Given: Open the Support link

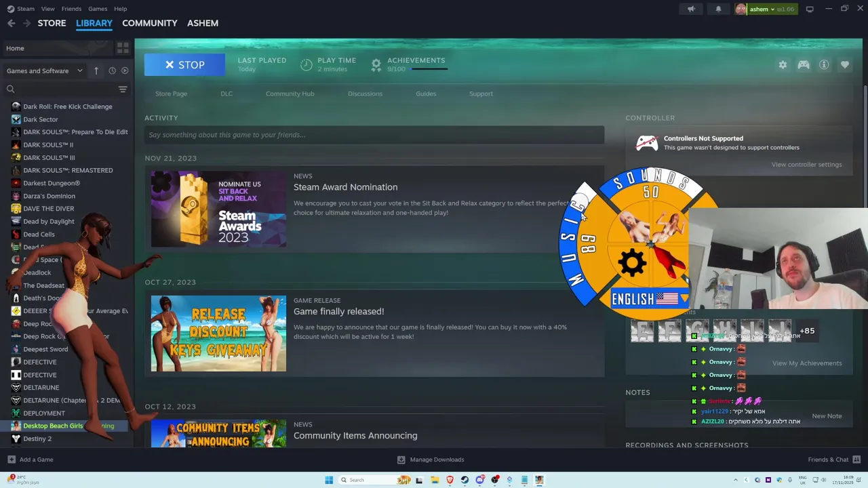Looking at the screenshot, I should click(x=481, y=94).
